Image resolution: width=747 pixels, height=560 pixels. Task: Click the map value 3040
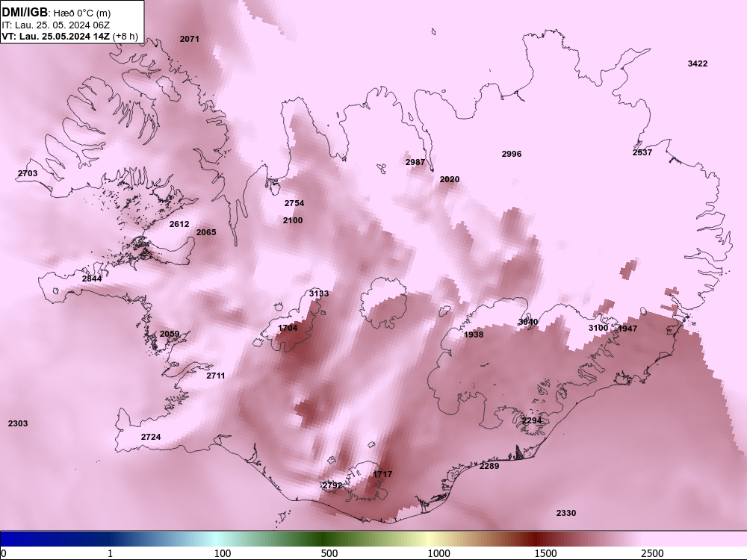coord(528,322)
